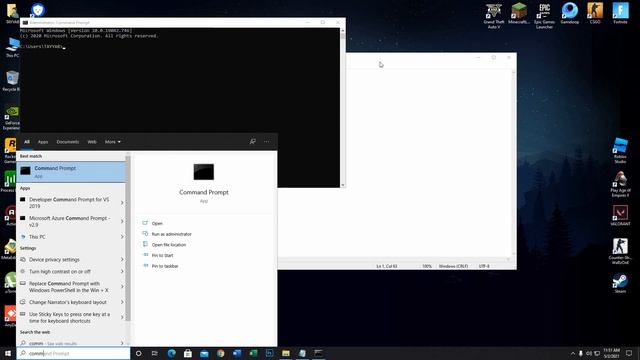Switch to Notepad on the taskbar

pyautogui.click(x=302, y=353)
